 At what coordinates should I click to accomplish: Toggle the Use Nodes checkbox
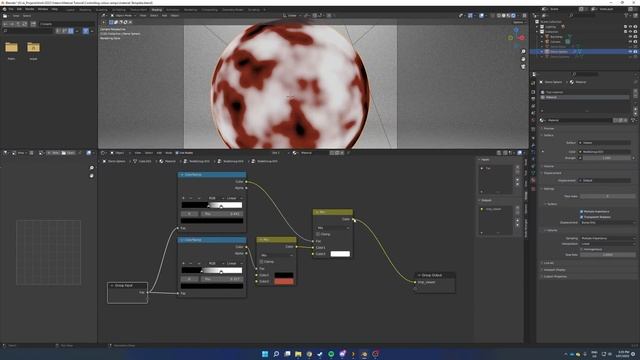(177, 153)
